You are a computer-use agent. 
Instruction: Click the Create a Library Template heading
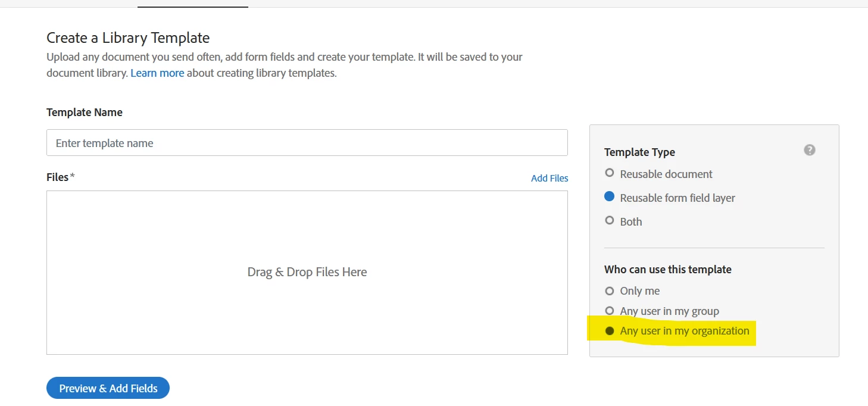point(128,38)
